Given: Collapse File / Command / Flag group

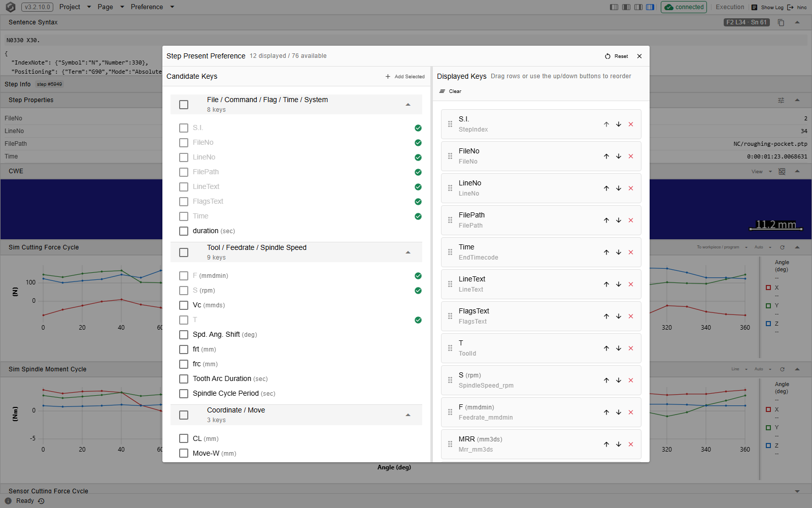Looking at the screenshot, I should click(408, 105).
